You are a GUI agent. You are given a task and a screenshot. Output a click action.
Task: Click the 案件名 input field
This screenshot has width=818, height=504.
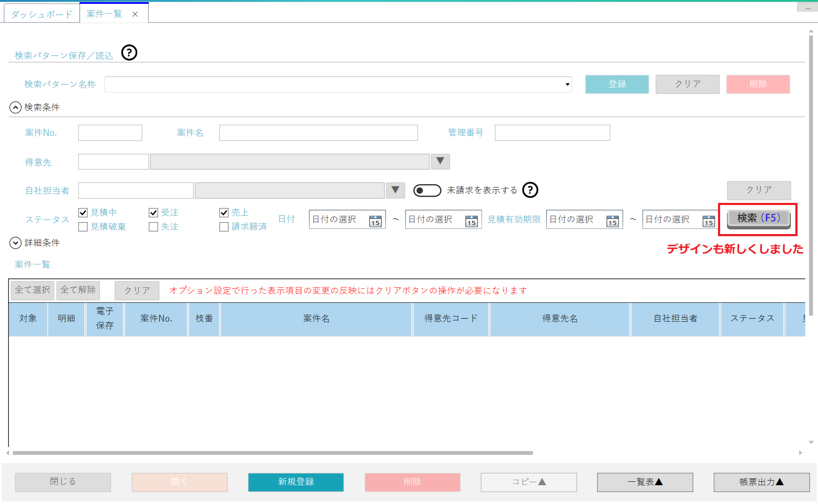click(318, 133)
